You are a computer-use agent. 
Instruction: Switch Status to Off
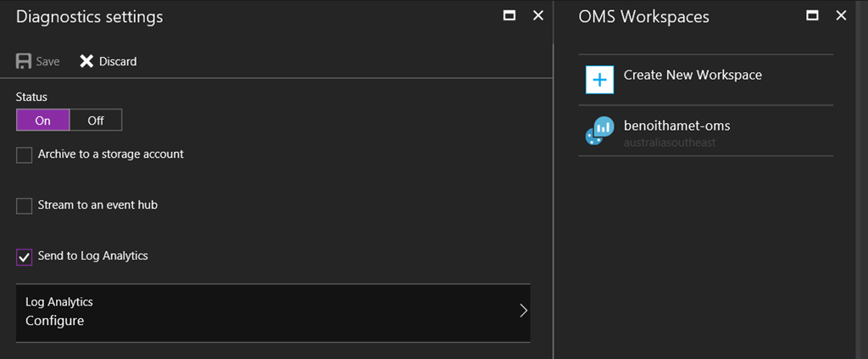point(96,121)
